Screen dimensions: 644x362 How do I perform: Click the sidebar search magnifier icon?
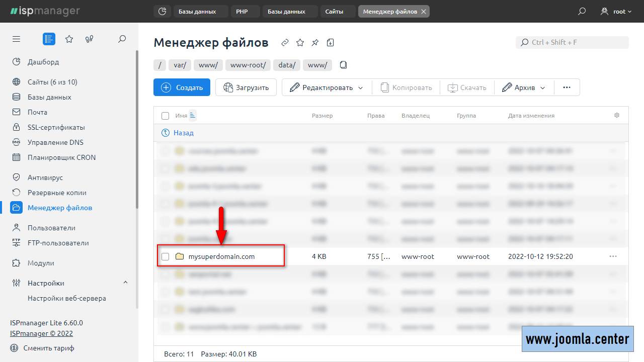(x=122, y=39)
